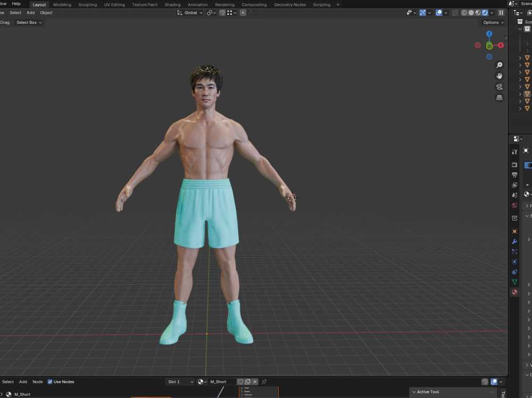Click the viewport pan hand icon
This screenshot has height=398, width=532.
point(500,76)
